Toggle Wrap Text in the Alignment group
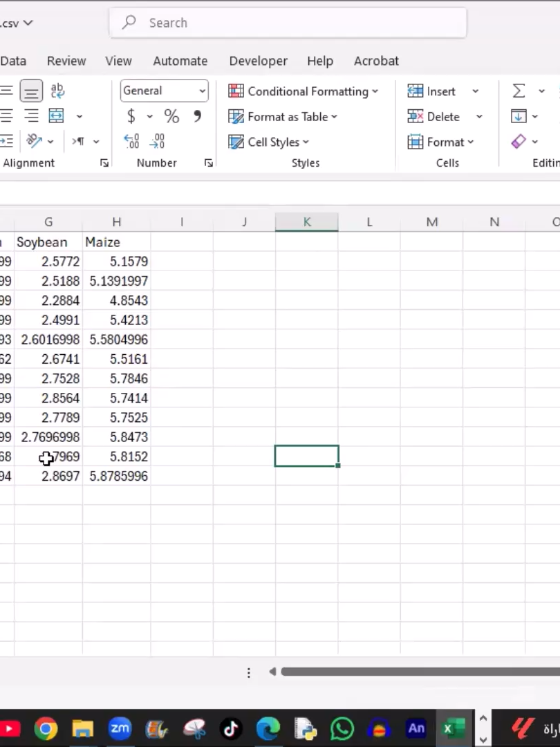Image resolution: width=560 pixels, height=747 pixels. (57, 91)
